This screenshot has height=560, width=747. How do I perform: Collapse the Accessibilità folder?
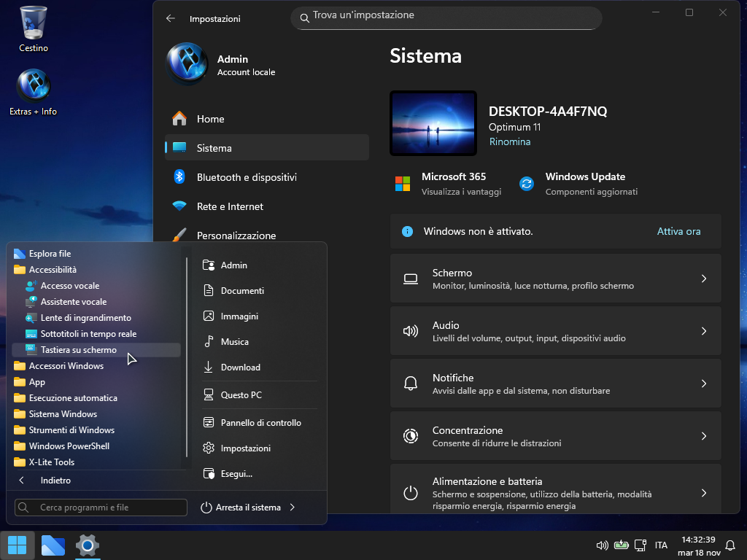[x=52, y=270]
